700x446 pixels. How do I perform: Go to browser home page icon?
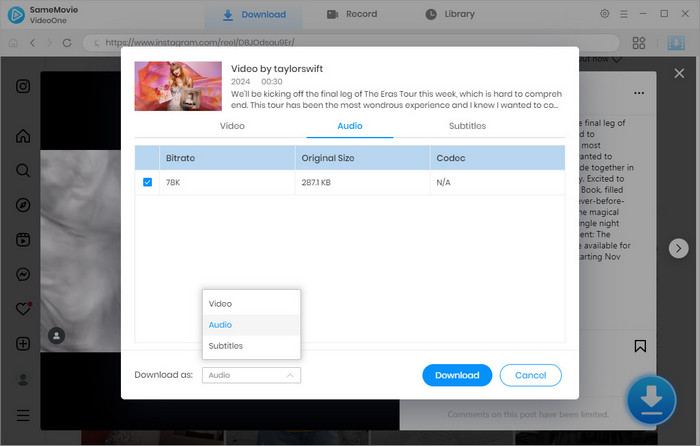click(x=13, y=43)
